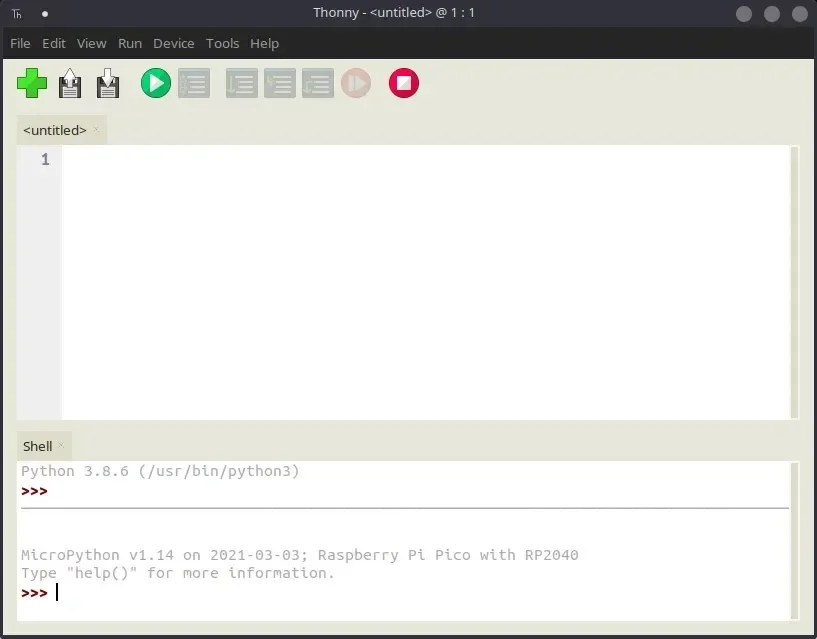The height and width of the screenshot is (639, 817).
Task: Save the file using the save icon
Action: point(108,83)
